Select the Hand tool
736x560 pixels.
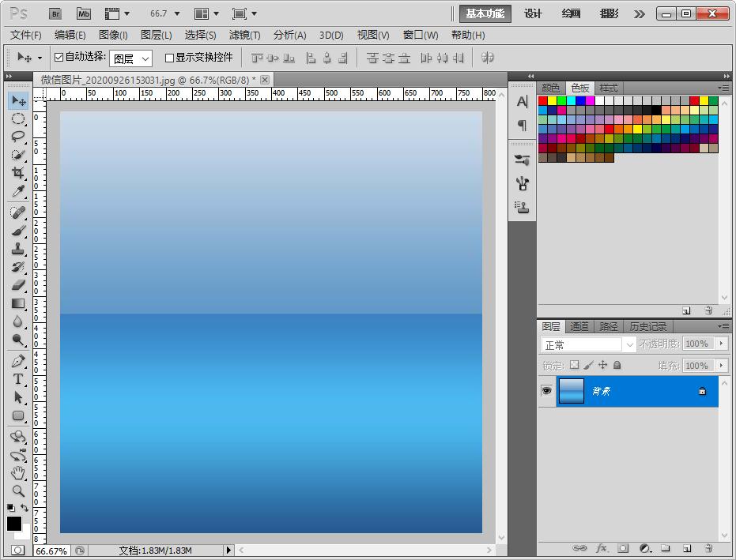pos(18,473)
